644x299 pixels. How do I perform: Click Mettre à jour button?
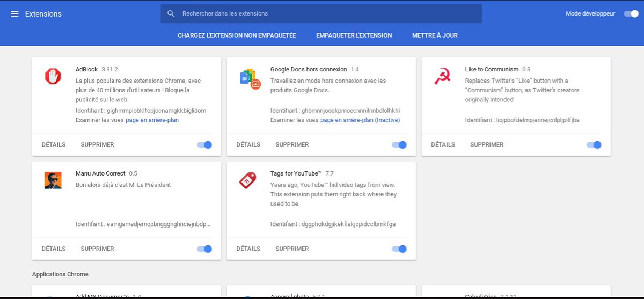click(435, 35)
